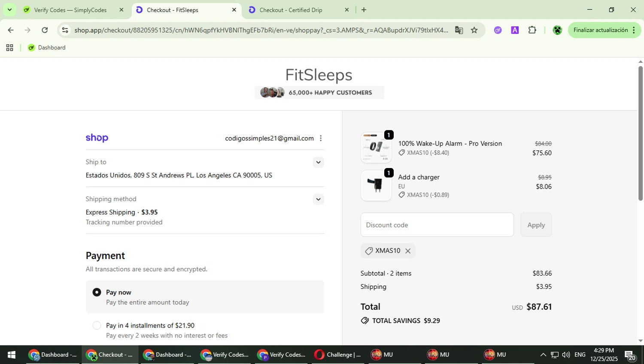Click the codigossimples21@gmail.com email
The width and height of the screenshot is (644, 364).
coord(269,138)
